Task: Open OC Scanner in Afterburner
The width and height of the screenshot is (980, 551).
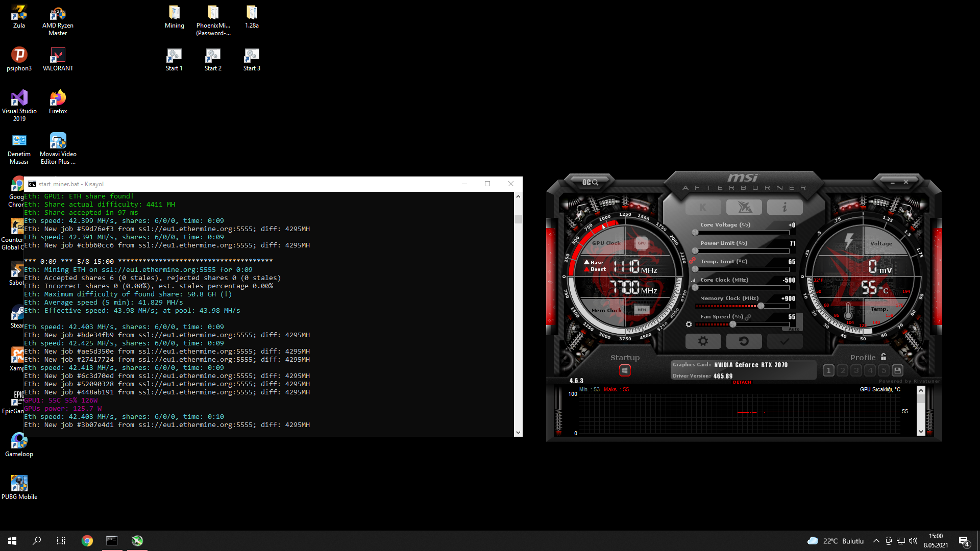Action: click(590, 182)
